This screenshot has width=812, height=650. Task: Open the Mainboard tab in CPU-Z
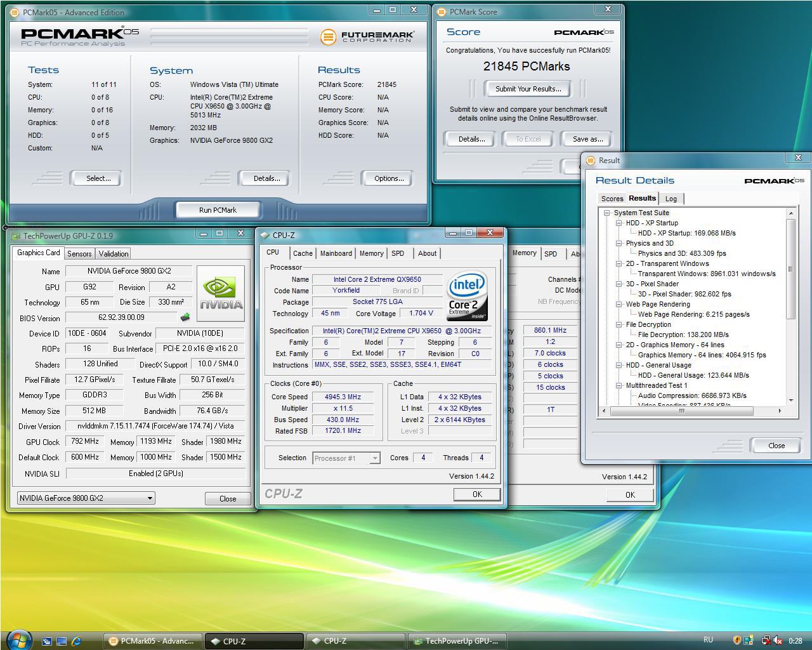[336, 253]
